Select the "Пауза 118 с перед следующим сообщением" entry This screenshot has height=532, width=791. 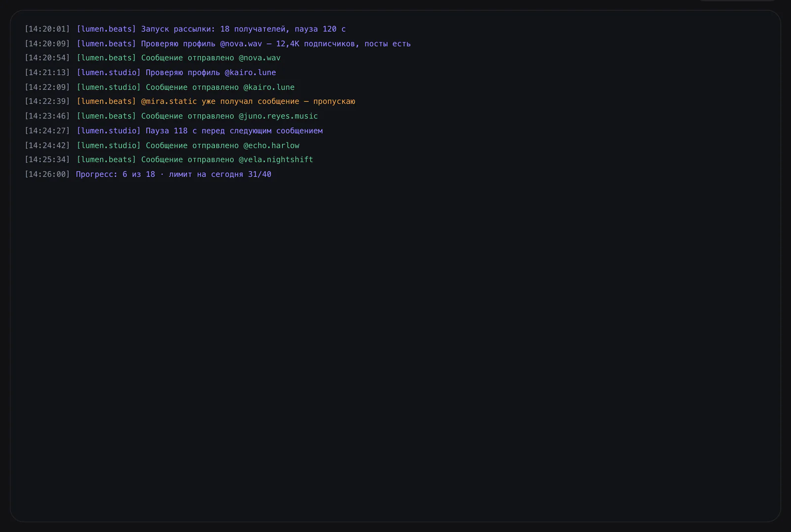(x=174, y=131)
